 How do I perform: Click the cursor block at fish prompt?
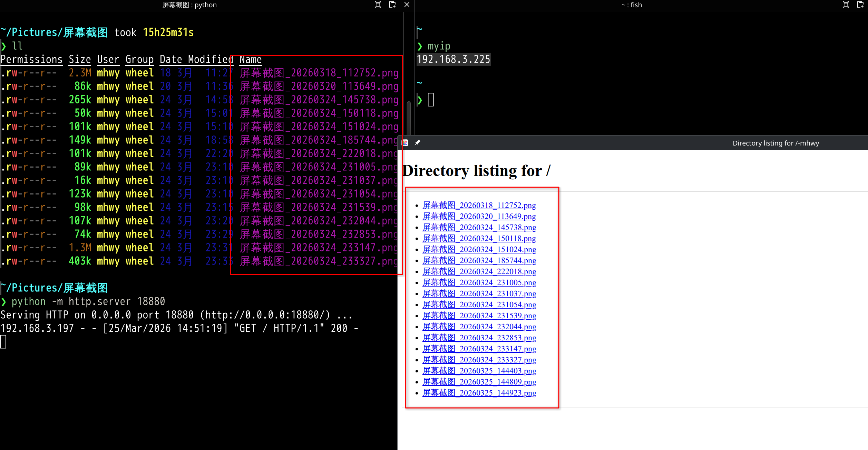pyautogui.click(x=431, y=100)
